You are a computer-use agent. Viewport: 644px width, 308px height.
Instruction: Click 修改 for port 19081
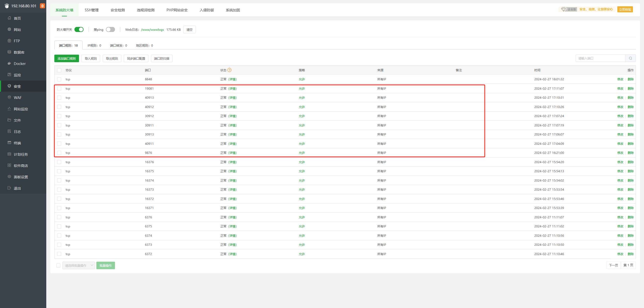pos(620,89)
